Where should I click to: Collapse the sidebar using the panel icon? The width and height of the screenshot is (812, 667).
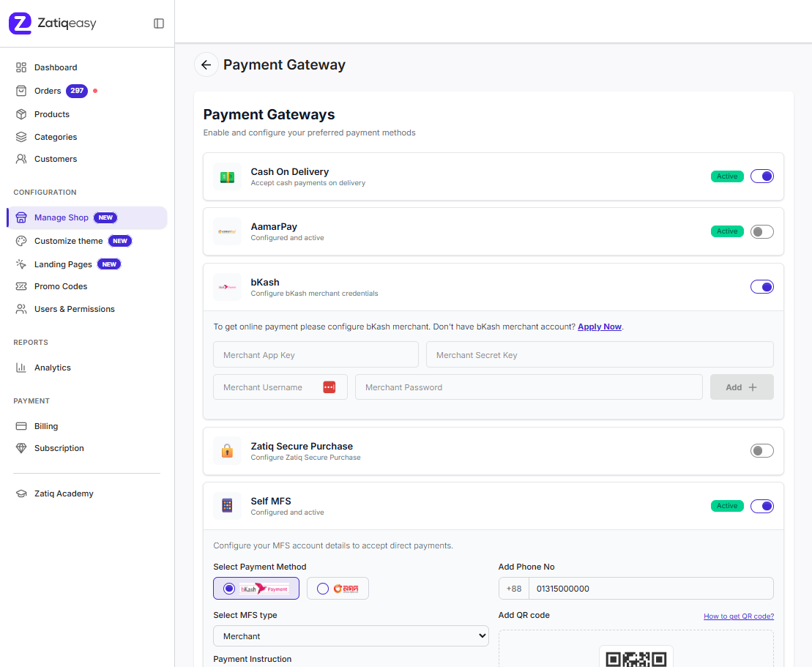pyautogui.click(x=159, y=23)
